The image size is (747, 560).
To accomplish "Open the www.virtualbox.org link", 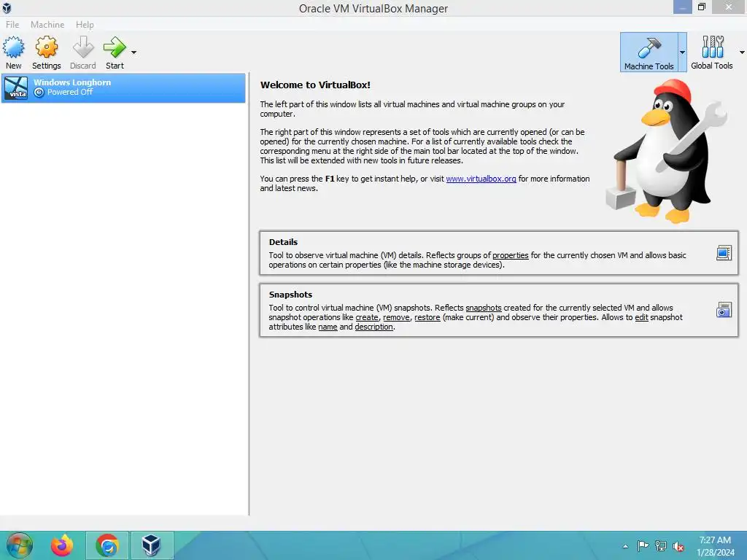I will (481, 179).
